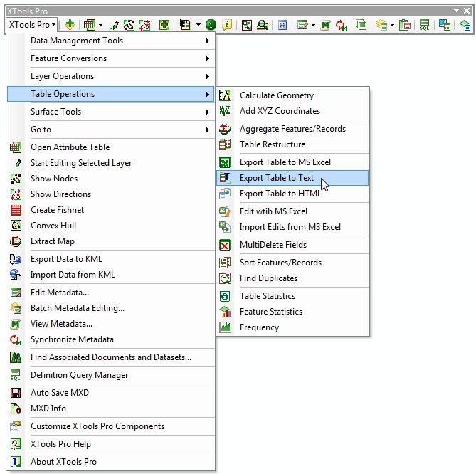This screenshot has width=476, height=474.
Task: Select Add XYZ Coordinates
Action: tap(292, 111)
